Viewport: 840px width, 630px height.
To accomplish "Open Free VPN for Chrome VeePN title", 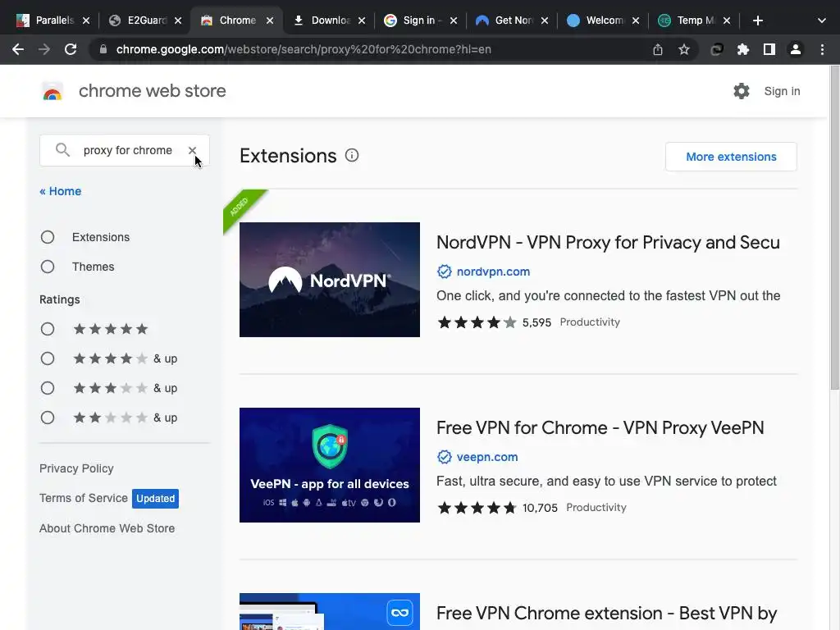I will (x=600, y=427).
